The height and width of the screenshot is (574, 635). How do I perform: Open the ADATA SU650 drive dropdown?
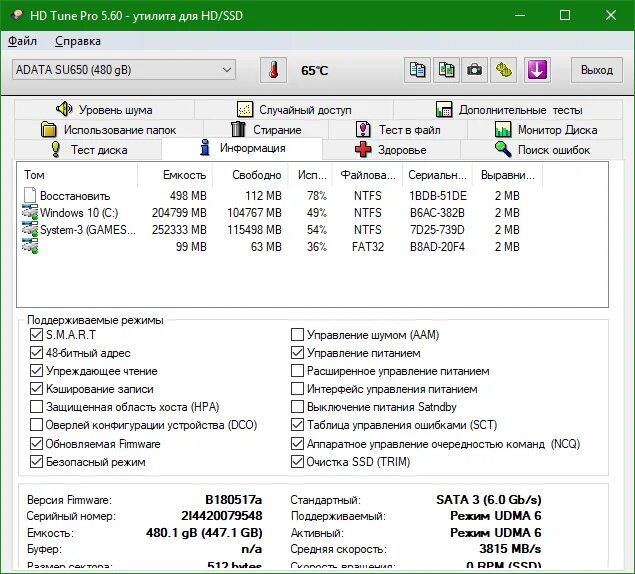(x=124, y=70)
